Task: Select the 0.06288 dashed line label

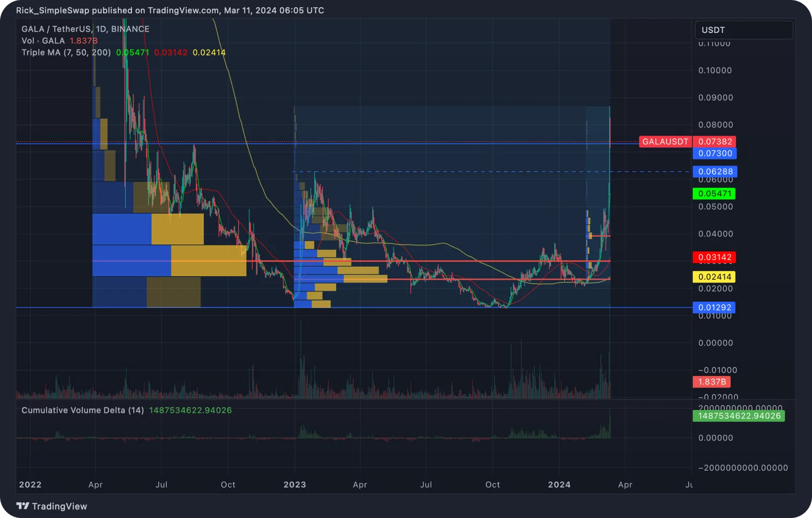Action: pos(715,172)
